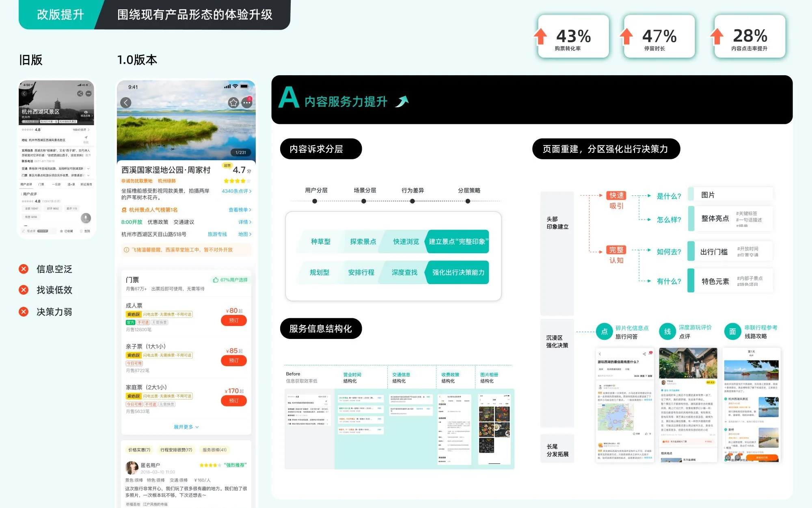Open the 地图 map link
Screen dimensions: 812x508
[x=245, y=234]
